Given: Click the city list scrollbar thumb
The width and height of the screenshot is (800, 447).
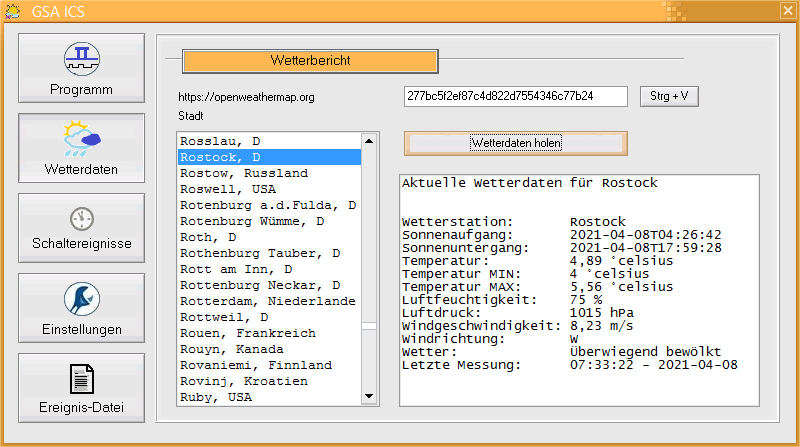Looking at the screenshot, I should [369, 326].
